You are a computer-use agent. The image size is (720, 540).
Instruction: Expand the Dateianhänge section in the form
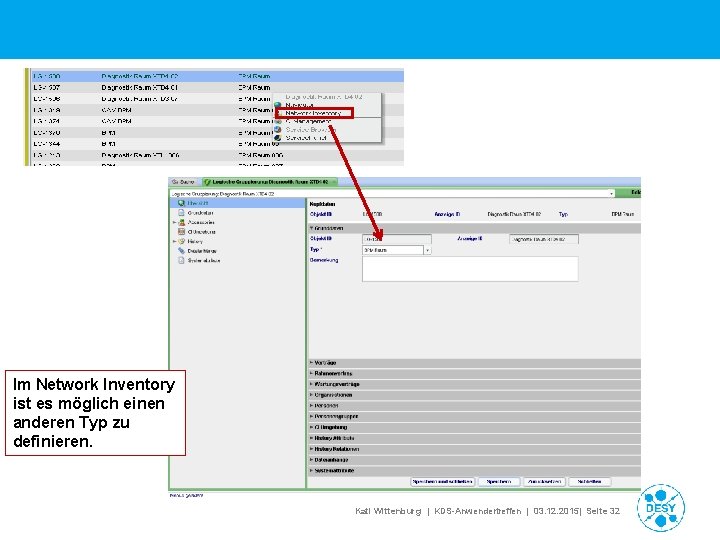click(474, 460)
